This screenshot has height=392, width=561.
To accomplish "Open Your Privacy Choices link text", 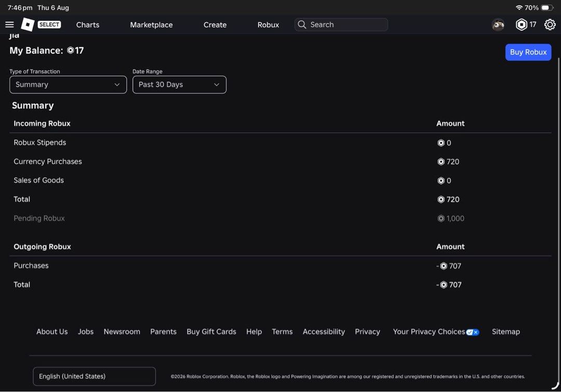I will coord(429,332).
